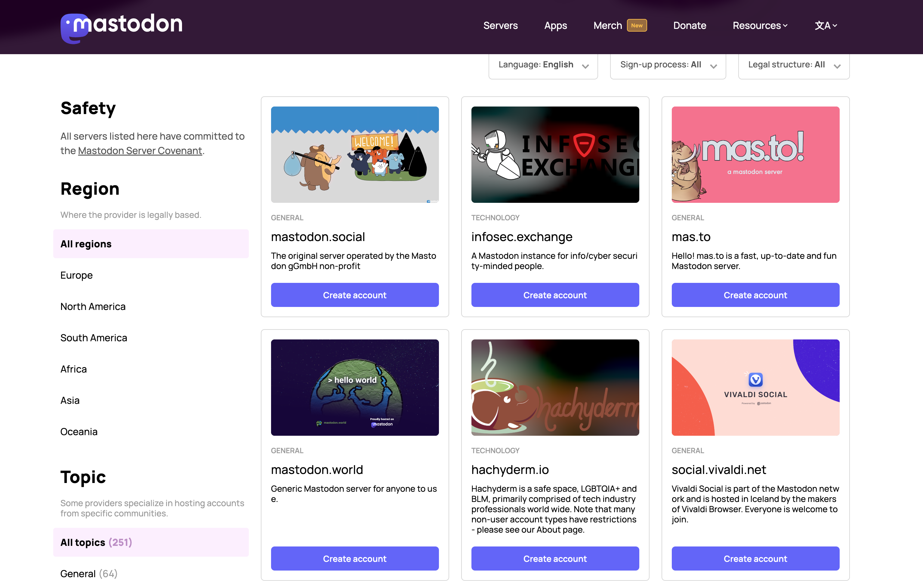Select North America region filter
The height and width of the screenshot is (588, 923).
[93, 306]
